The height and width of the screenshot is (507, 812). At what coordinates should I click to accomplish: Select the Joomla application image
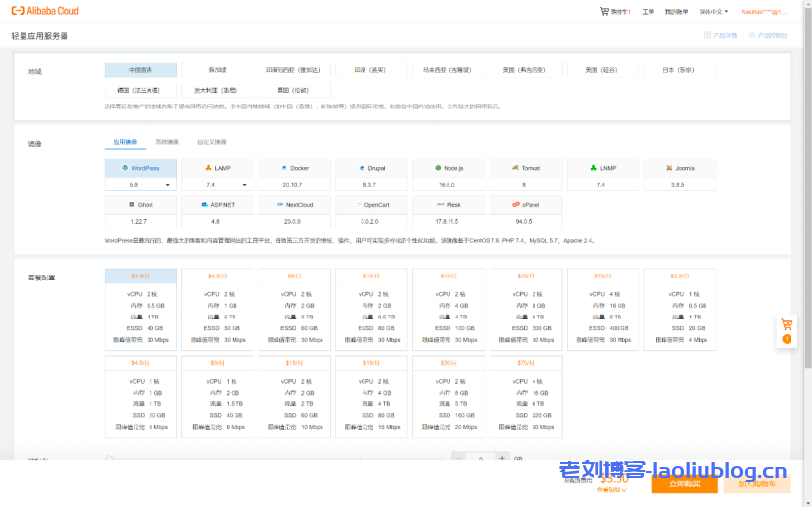click(680, 168)
